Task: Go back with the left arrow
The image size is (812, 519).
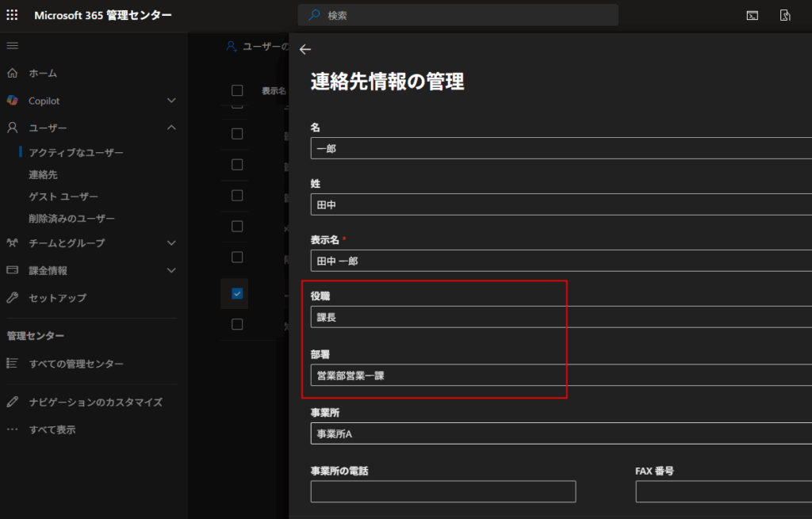Action: [x=305, y=49]
